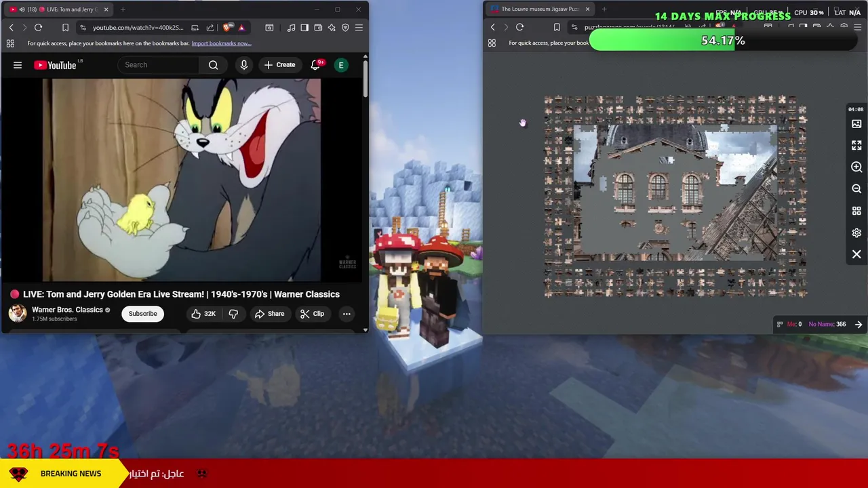868x488 pixels.
Task: Zoom out of the puzzle
Action: click(x=856, y=189)
